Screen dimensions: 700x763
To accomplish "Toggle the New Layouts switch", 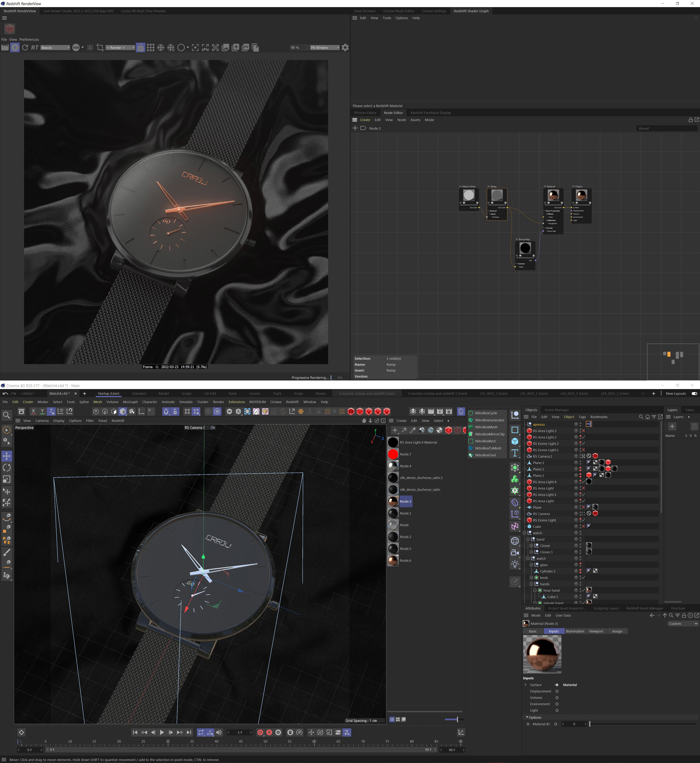I will coord(694,393).
